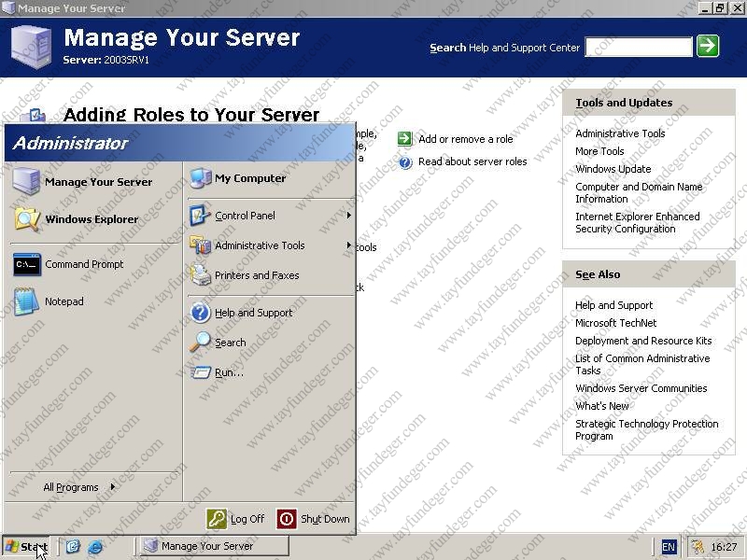Click the All Programs label
747x560 pixels.
[x=71, y=487]
